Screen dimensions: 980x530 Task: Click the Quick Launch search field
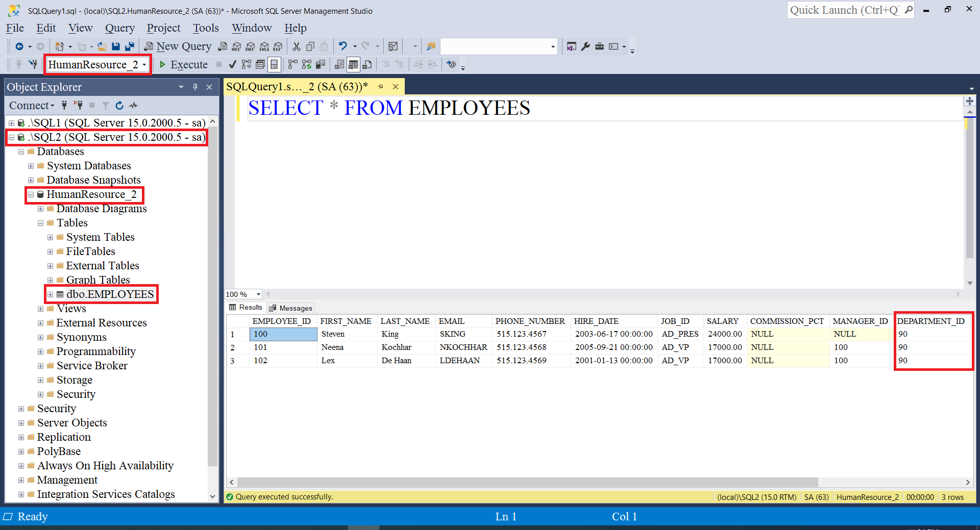point(844,10)
